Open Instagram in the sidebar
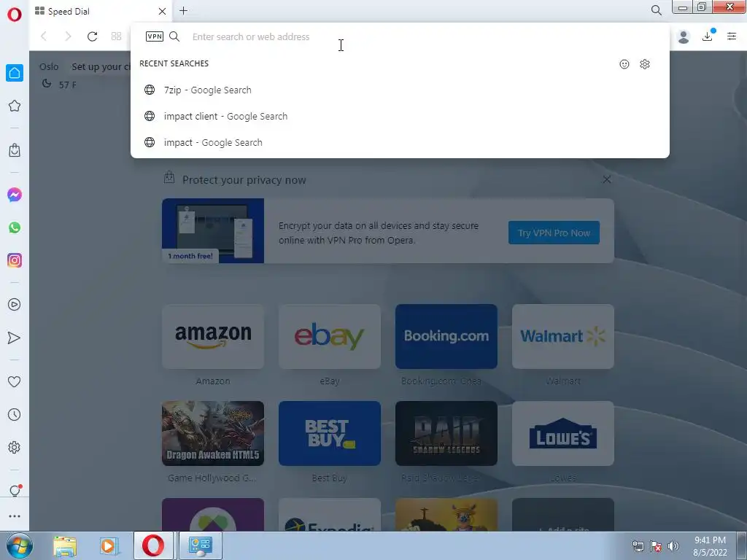Screen dimensions: 747x560 15,260
